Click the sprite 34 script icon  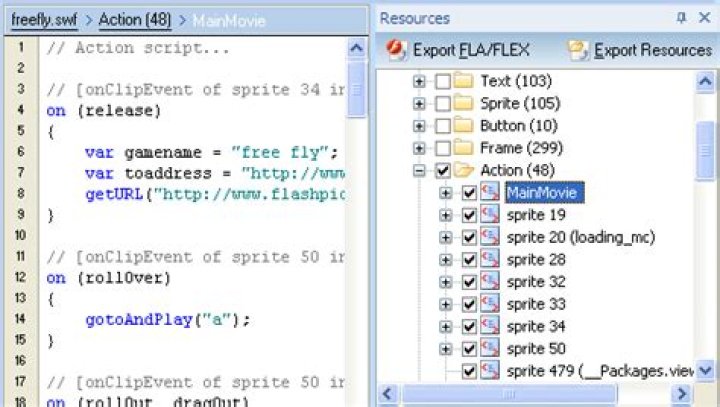pos(490,326)
